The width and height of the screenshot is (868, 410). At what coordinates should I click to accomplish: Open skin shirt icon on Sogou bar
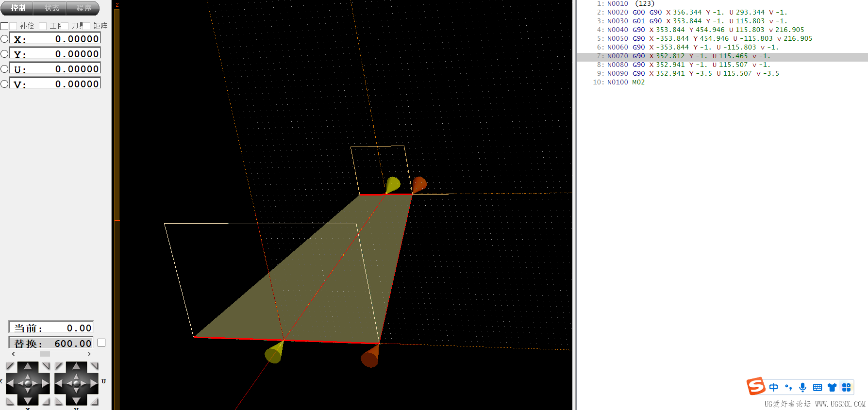pyautogui.click(x=832, y=387)
